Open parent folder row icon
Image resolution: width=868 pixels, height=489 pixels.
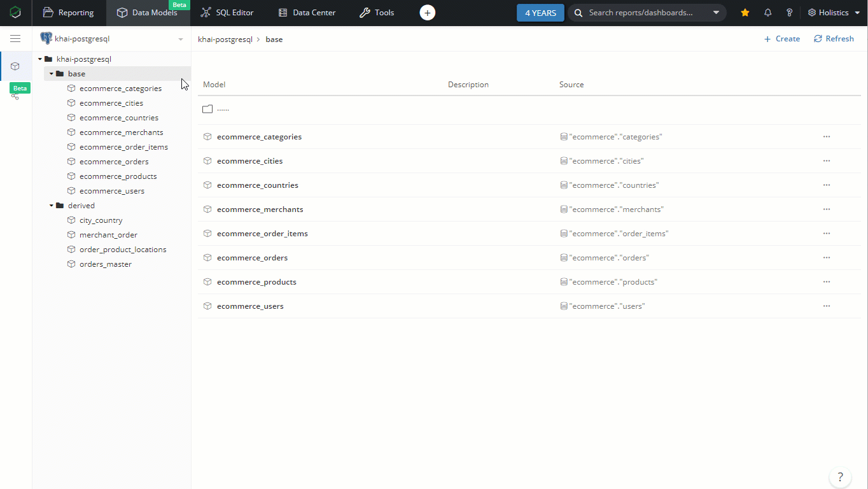tap(207, 109)
